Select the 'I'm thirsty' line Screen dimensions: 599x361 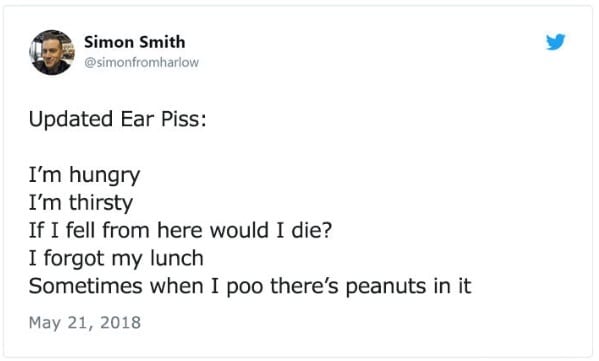[x=81, y=203]
